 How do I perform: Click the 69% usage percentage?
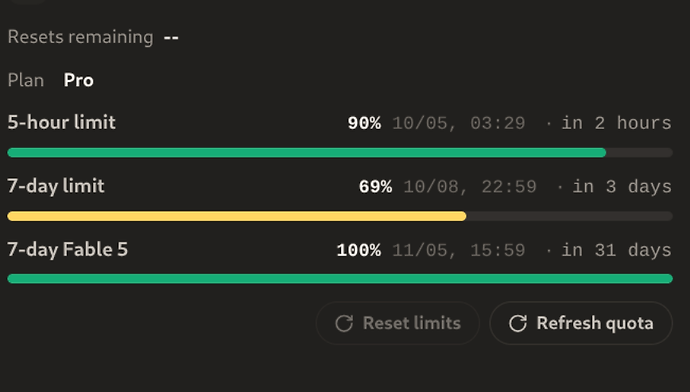click(x=375, y=187)
